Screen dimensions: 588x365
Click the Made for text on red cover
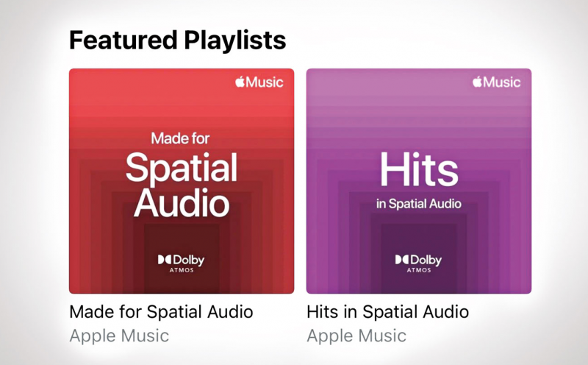pyautogui.click(x=180, y=138)
